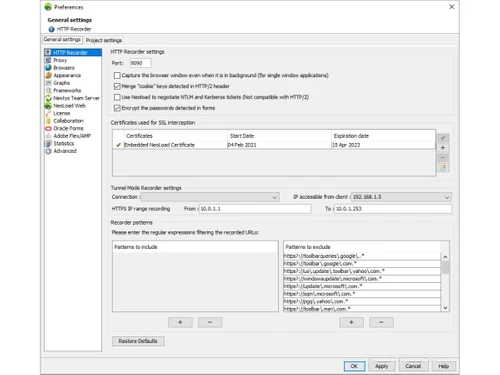Select Advanced in the settings list

(x=65, y=151)
